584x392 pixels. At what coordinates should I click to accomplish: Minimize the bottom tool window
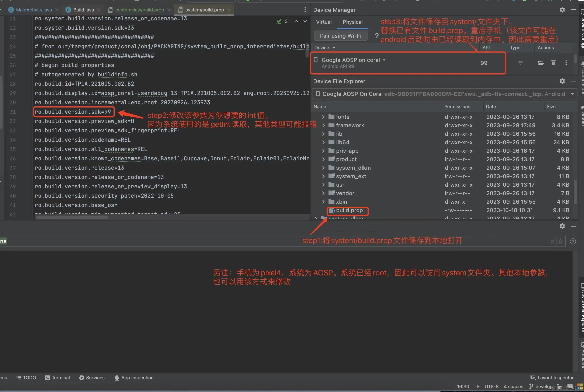pyautogui.click(x=573, y=226)
